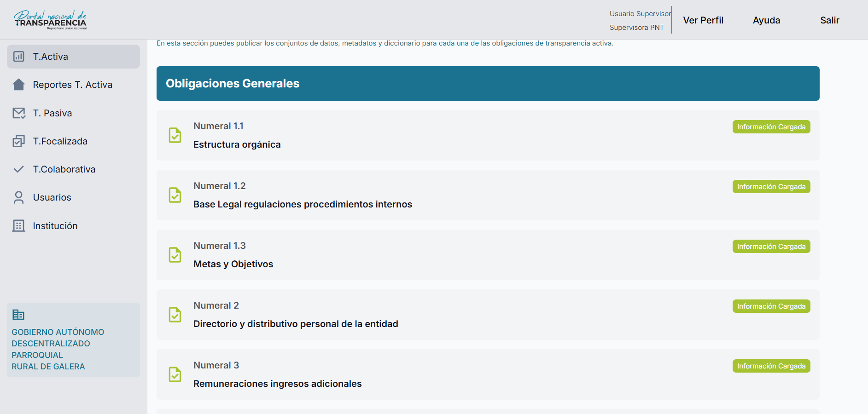Click the Reportes T. Activa house icon

point(19,85)
